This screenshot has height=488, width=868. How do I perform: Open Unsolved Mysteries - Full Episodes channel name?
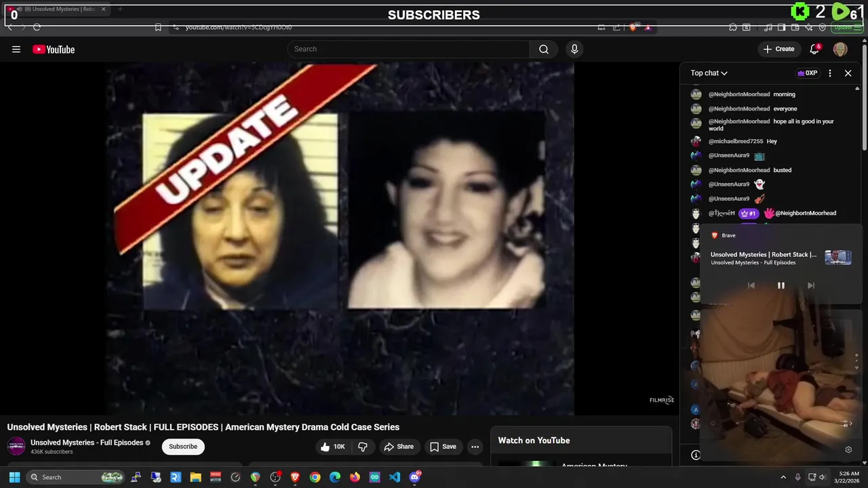87,443
